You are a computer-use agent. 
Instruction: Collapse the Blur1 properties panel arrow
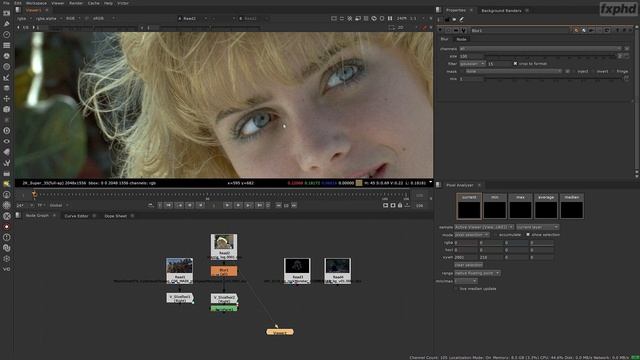tap(440, 30)
